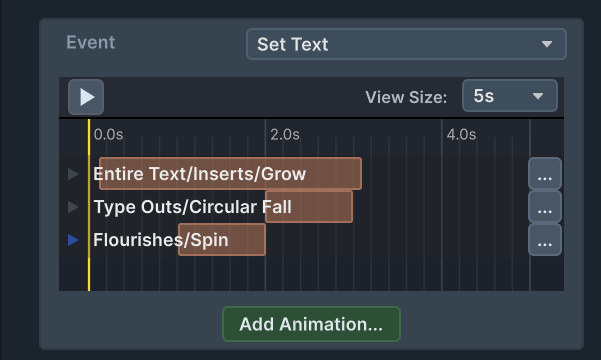Open options menu for Flourishes/Spin
The image size is (601, 360).
pos(545,240)
